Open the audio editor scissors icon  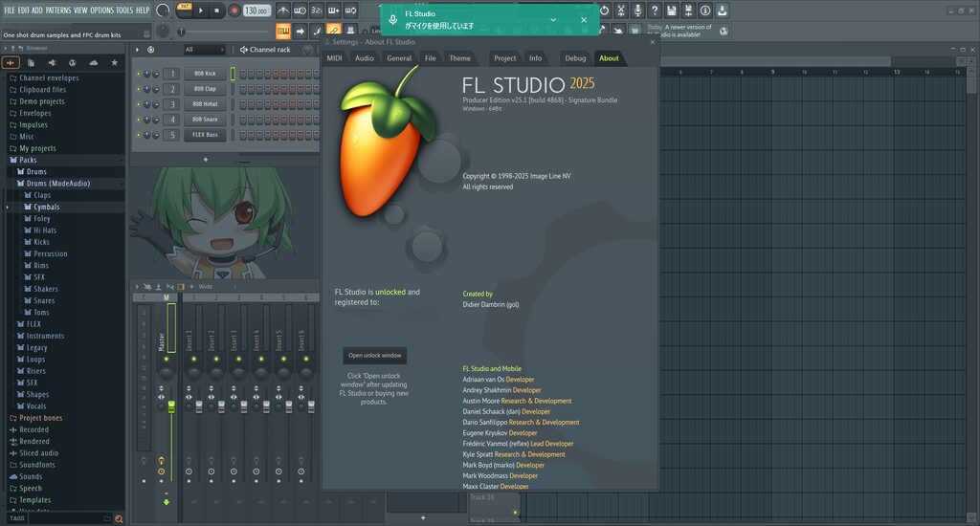point(620,11)
